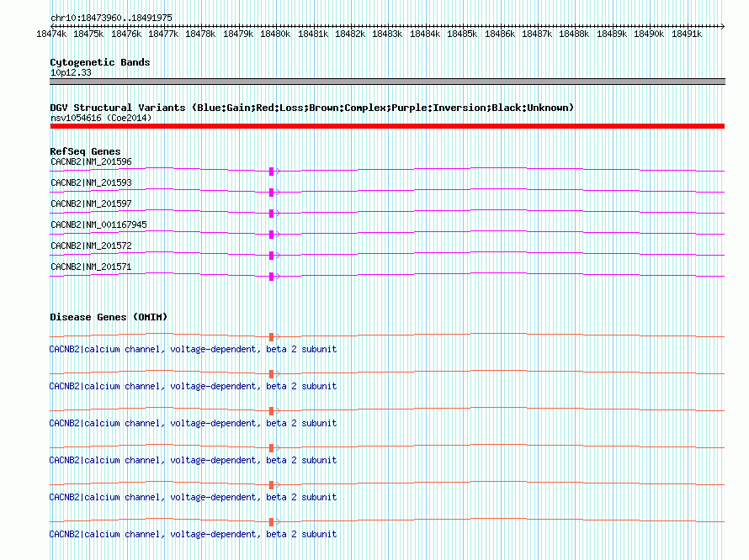Viewport: 749px width, 560px height.
Task: Click the magenta exon block of NM_201596
Action: 271,172
